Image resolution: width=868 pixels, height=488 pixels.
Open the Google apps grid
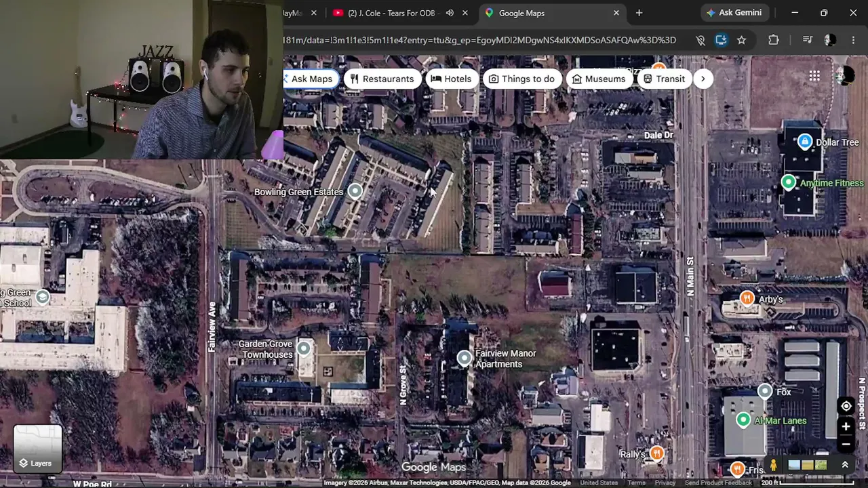[x=814, y=76]
